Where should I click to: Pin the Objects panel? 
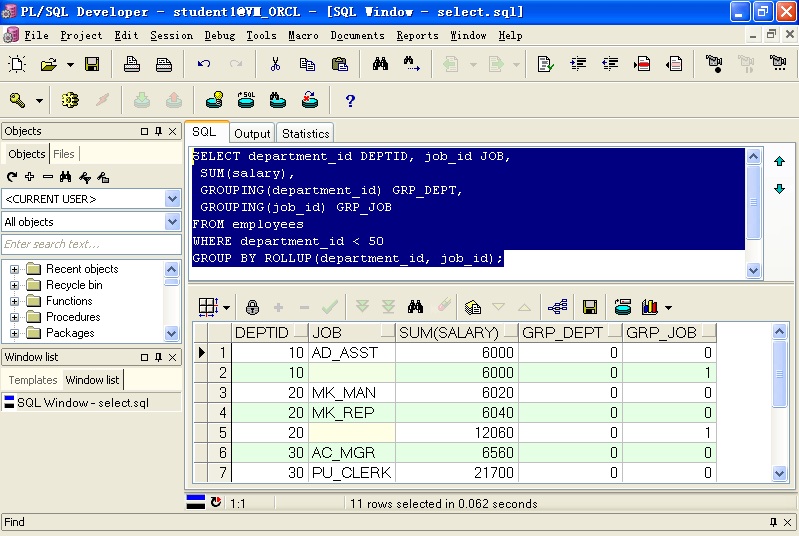tap(158, 131)
